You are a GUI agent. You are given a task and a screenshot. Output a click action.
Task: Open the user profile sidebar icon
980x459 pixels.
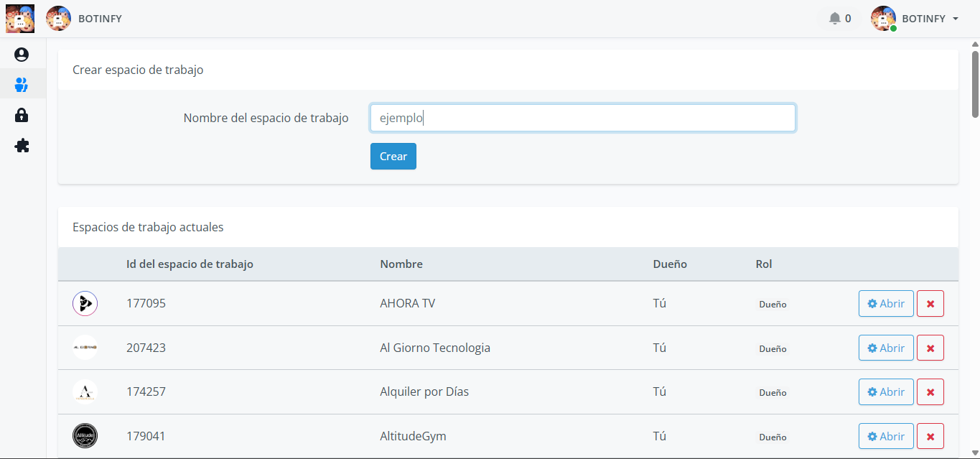[x=22, y=55]
